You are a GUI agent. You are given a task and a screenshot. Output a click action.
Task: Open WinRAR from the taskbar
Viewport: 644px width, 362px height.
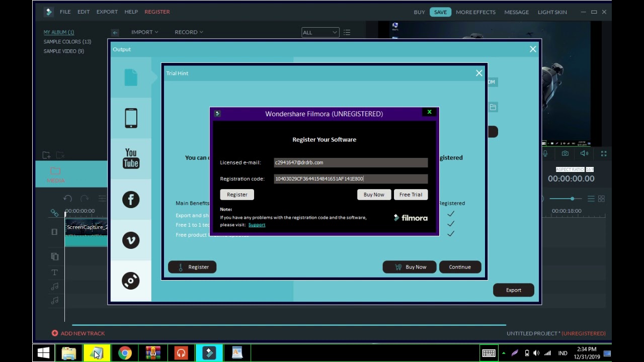tap(153, 353)
